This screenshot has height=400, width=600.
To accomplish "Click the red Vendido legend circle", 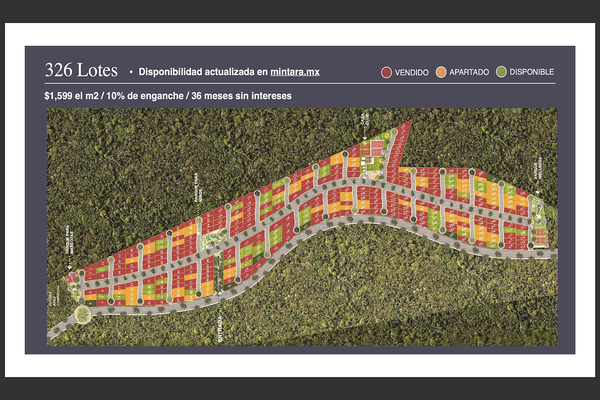I will tap(386, 72).
